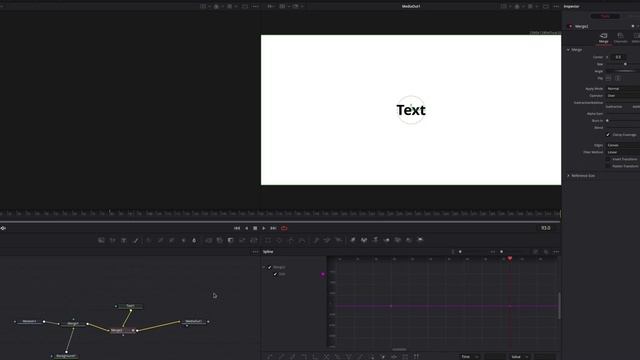The width and height of the screenshot is (640, 360).
Task: Open the node editor options menu
Action: [x=256, y=252]
